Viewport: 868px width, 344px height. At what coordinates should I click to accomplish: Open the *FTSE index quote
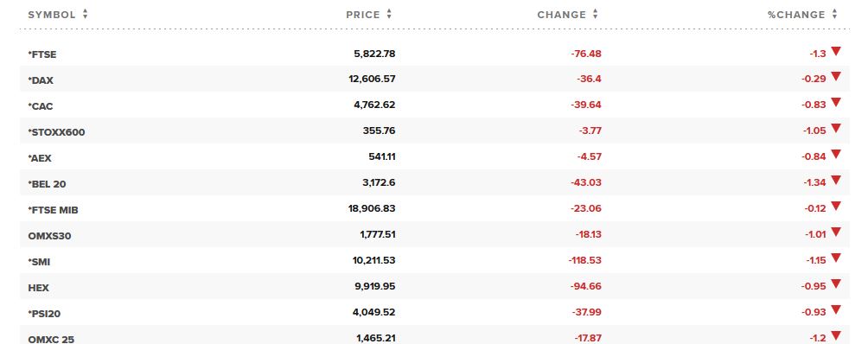[x=42, y=54]
